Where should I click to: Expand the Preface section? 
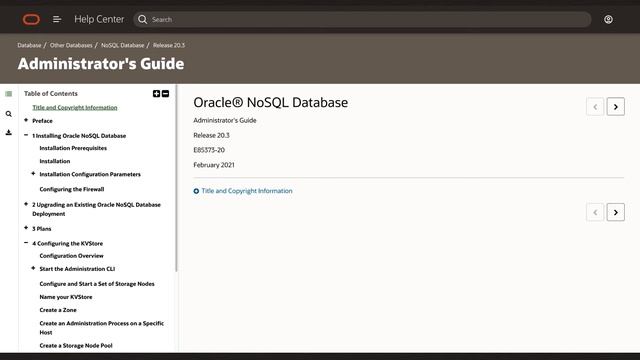tap(26, 120)
